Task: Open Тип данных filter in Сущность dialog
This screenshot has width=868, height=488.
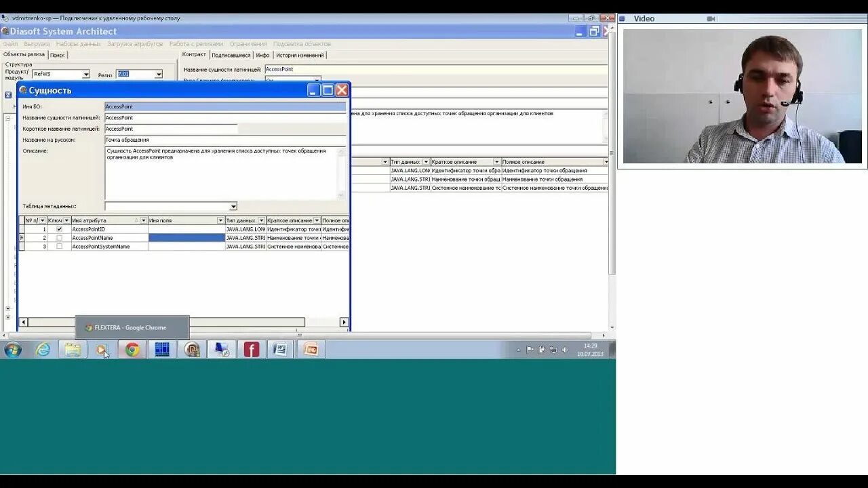Action: point(261,220)
